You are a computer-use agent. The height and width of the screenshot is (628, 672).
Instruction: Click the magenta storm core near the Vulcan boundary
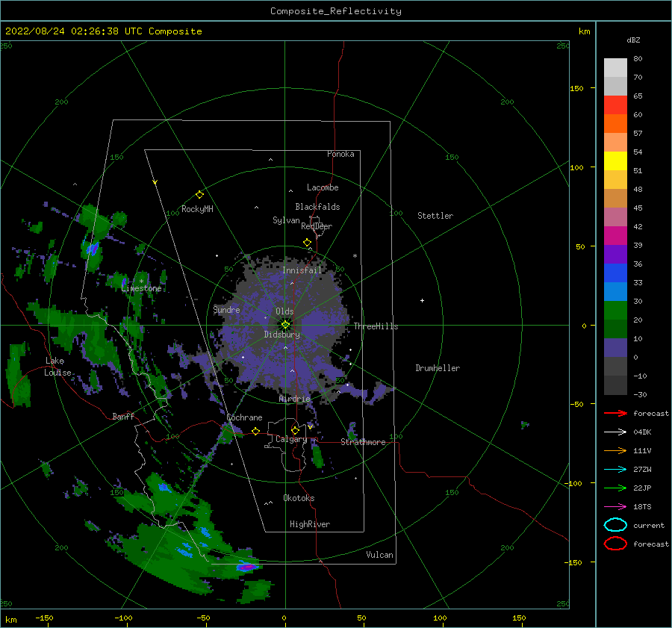247,568
